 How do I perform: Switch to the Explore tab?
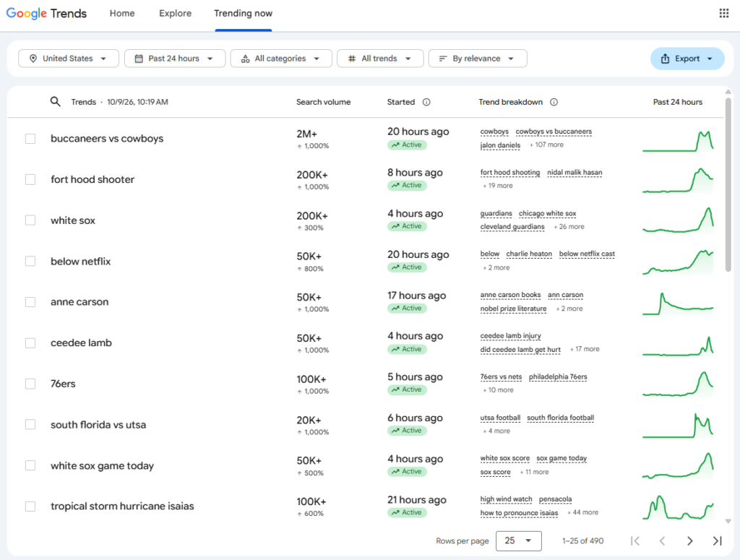[x=175, y=13]
